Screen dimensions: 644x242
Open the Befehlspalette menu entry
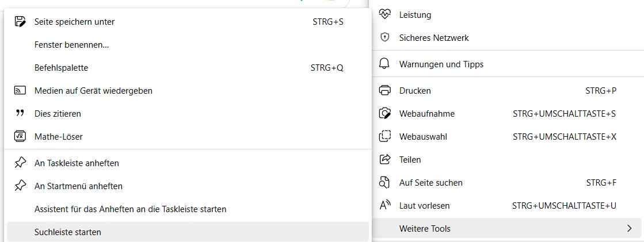pos(62,68)
